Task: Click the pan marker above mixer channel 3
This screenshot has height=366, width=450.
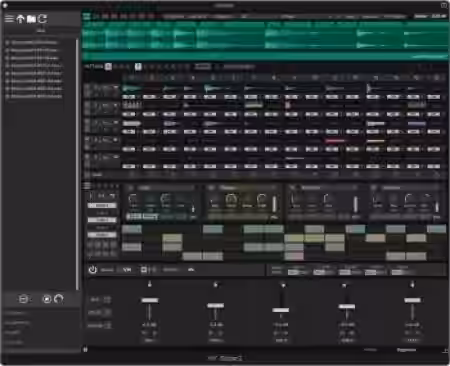Action: point(283,285)
